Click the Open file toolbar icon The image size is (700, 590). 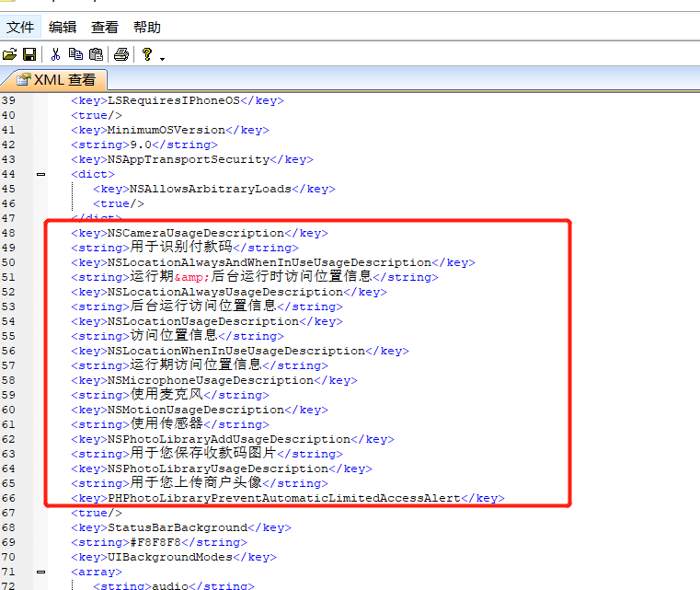click(9, 55)
